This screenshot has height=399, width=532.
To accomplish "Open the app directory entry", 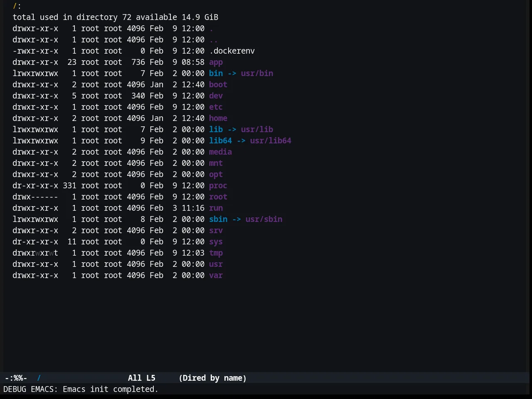I will tap(216, 62).
